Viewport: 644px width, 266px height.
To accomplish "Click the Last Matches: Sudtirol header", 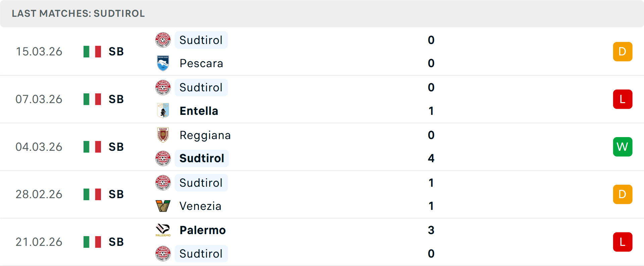I will (78, 13).
